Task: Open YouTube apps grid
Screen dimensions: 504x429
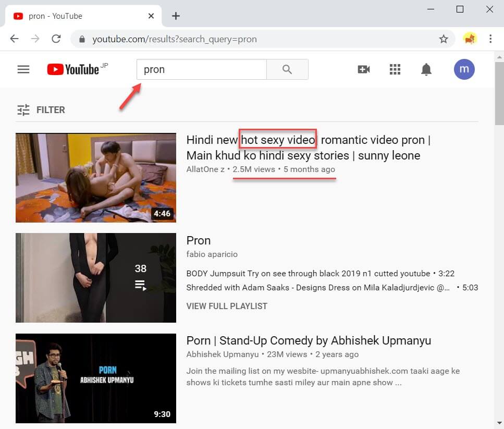Action: [x=395, y=69]
